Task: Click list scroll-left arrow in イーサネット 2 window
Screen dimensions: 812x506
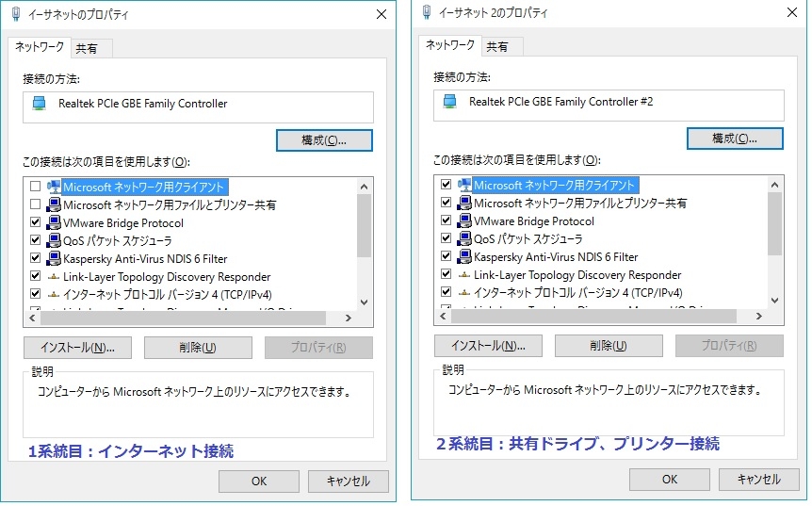Action: [x=444, y=316]
